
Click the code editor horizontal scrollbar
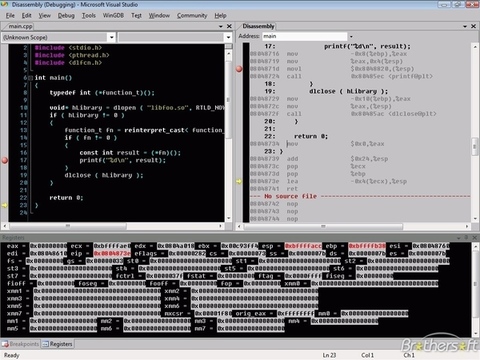point(115,226)
